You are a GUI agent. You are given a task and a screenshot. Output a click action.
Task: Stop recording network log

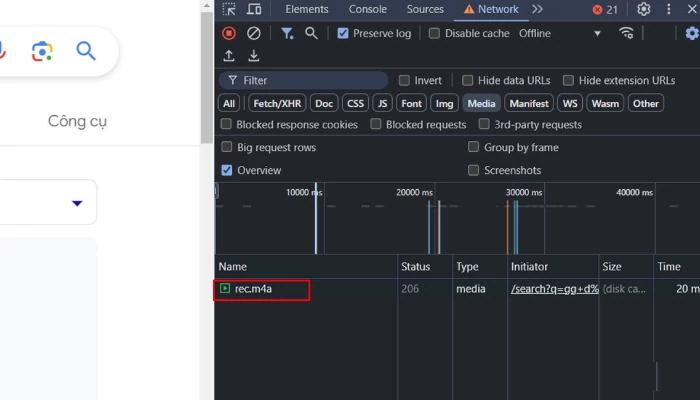coord(229,33)
